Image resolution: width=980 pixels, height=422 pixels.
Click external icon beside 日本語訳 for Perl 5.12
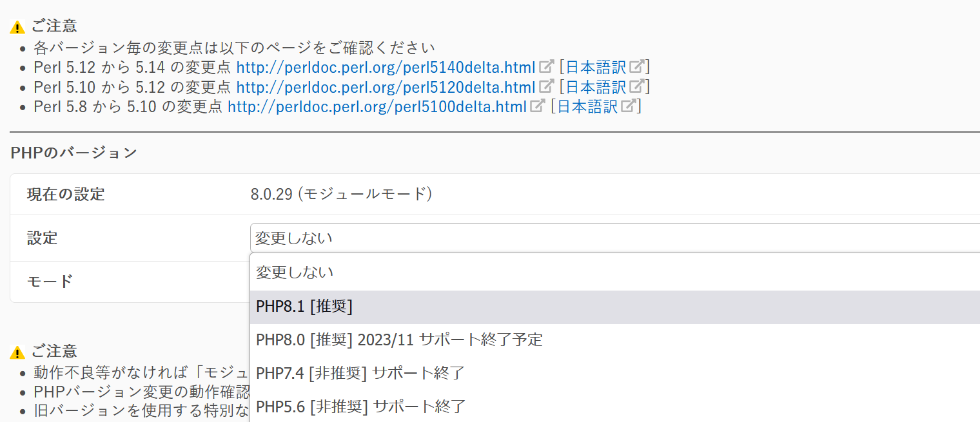pyautogui.click(x=637, y=86)
